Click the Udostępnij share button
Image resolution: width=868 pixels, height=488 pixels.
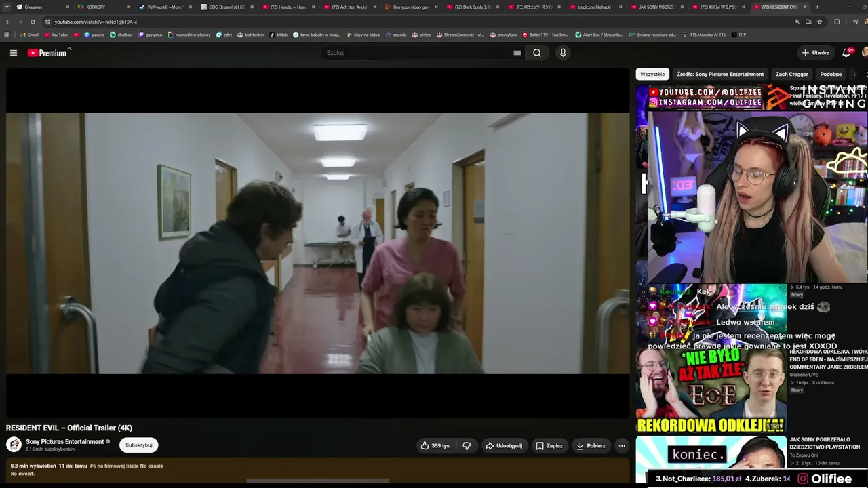504,445
